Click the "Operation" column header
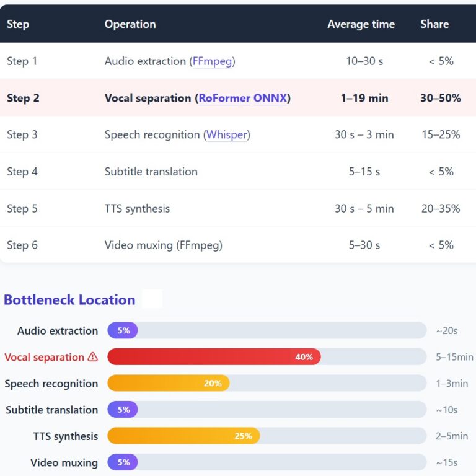The height and width of the screenshot is (476, 476). (130, 24)
